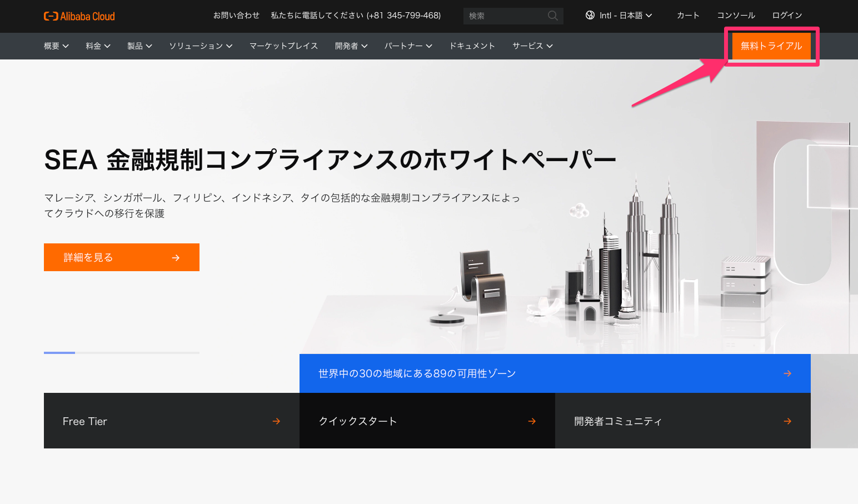The width and height of the screenshot is (858, 504).
Task: Click the arrow on the クイックスタート card
Action: pyautogui.click(x=532, y=421)
